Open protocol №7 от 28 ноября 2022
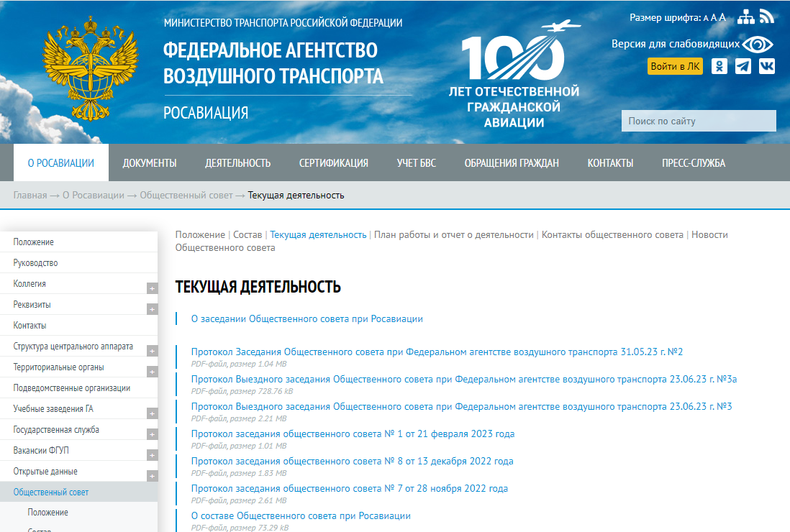The height and width of the screenshot is (532, 790). 349,488
